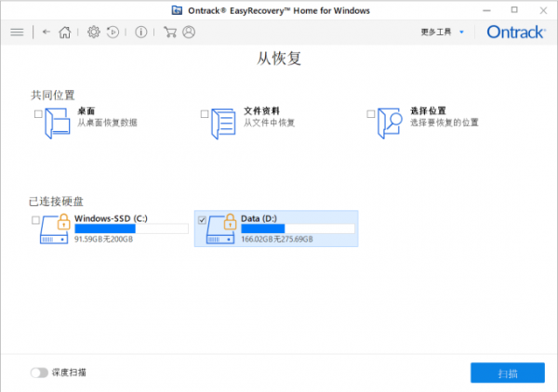Check the 桌面 desktop checkbox

(x=38, y=114)
